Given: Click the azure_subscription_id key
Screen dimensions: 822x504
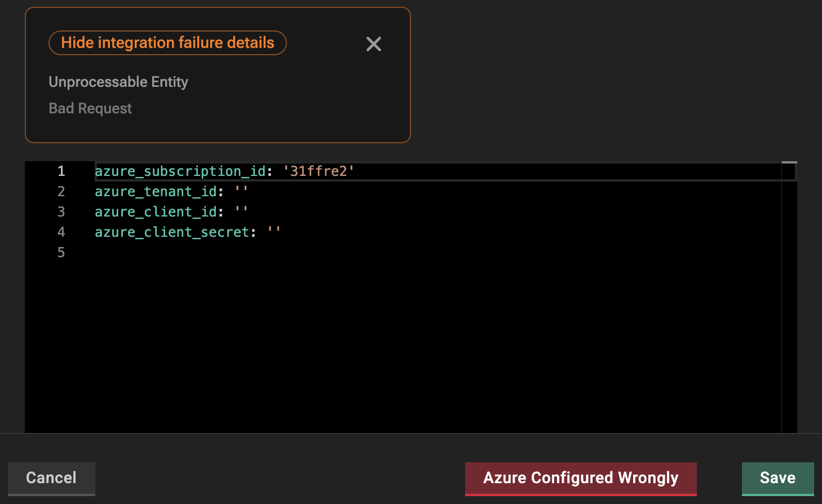Looking at the screenshot, I should point(180,171).
